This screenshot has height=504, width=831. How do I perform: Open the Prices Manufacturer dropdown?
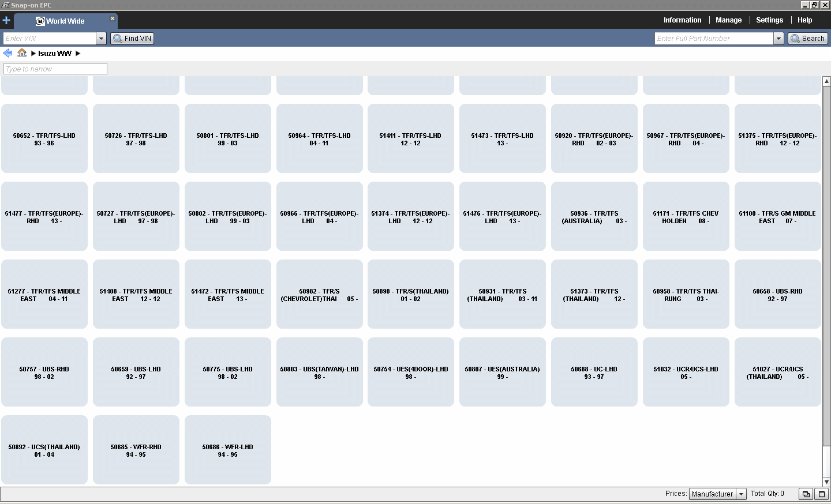pos(742,494)
